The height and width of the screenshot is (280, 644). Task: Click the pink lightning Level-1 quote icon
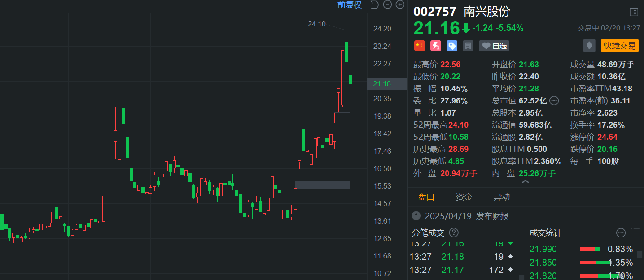(435, 46)
